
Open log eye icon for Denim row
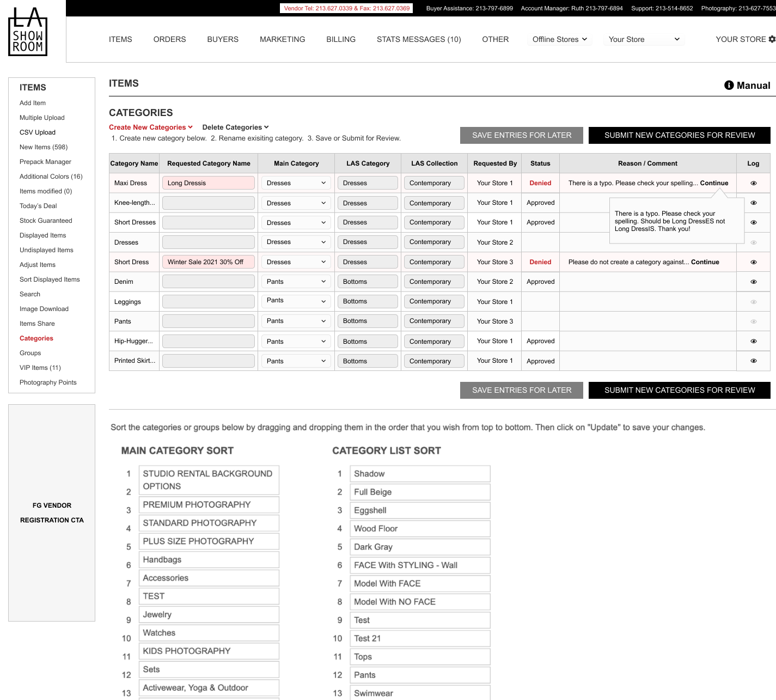pos(753,282)
